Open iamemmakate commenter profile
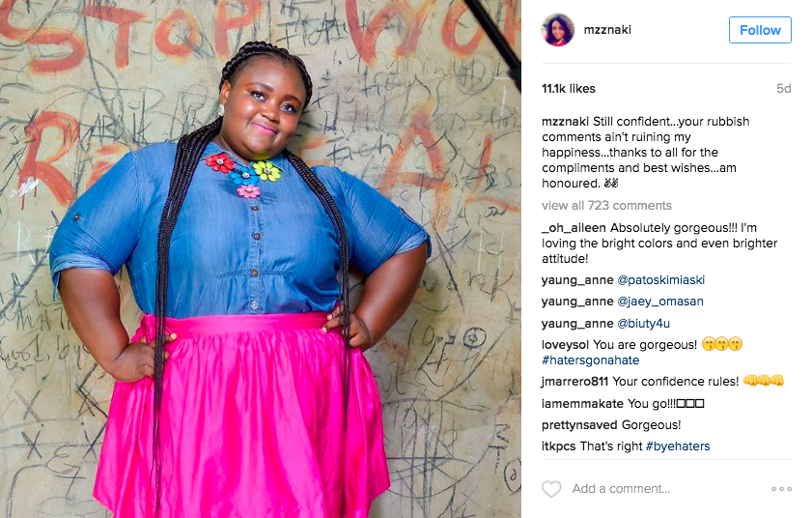812x518 pixels. (x=582, y=403)
